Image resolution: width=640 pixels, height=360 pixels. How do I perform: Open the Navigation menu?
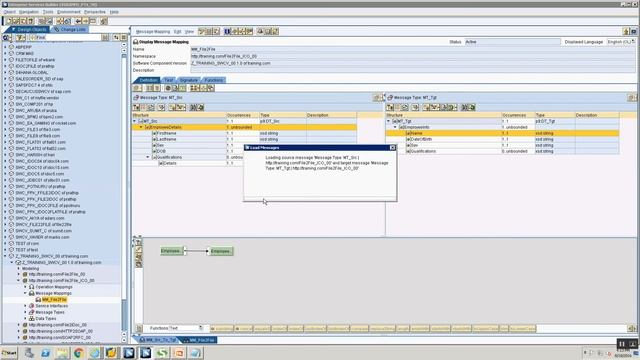point(29,12)
